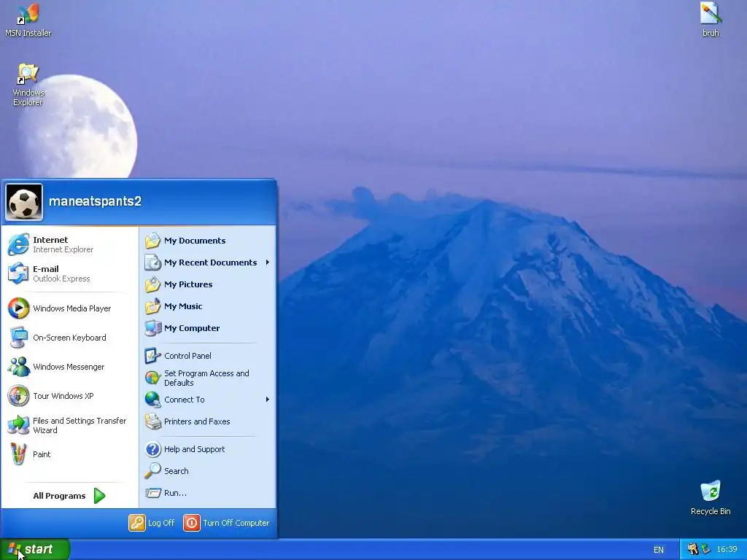
Task: Click the second system tray icon
Action: (706, 550)
